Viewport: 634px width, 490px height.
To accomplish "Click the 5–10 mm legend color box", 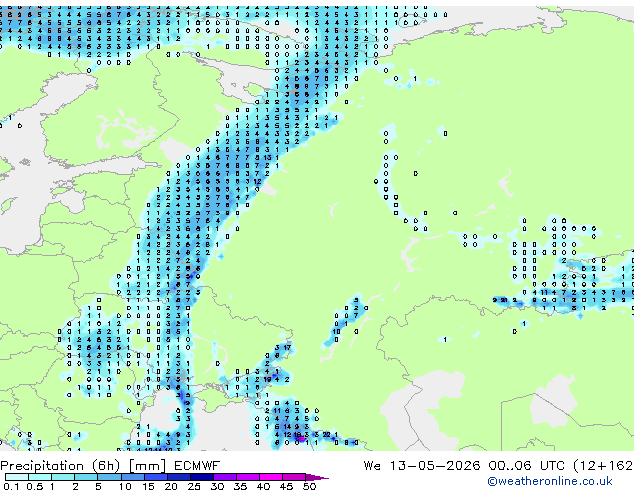I will [x=110, y=477].
